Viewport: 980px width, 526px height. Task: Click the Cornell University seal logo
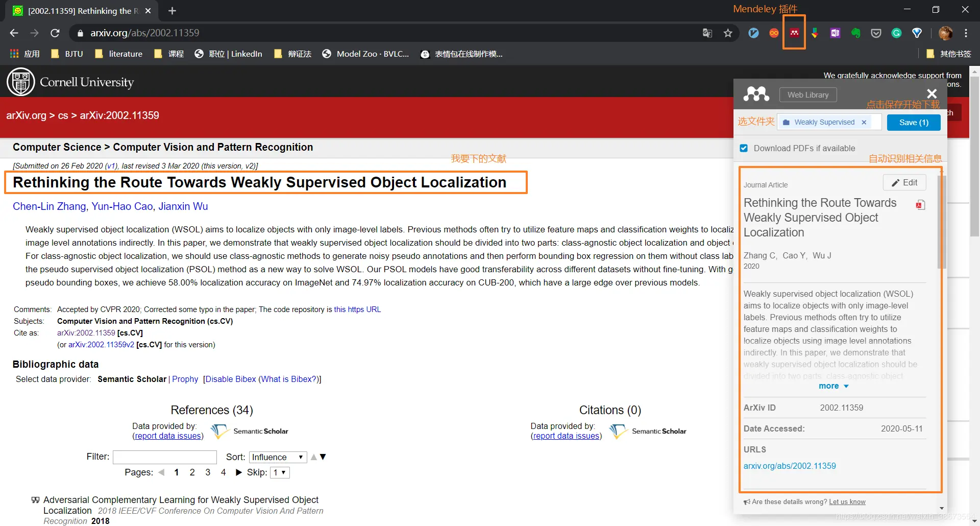[20, 82]
